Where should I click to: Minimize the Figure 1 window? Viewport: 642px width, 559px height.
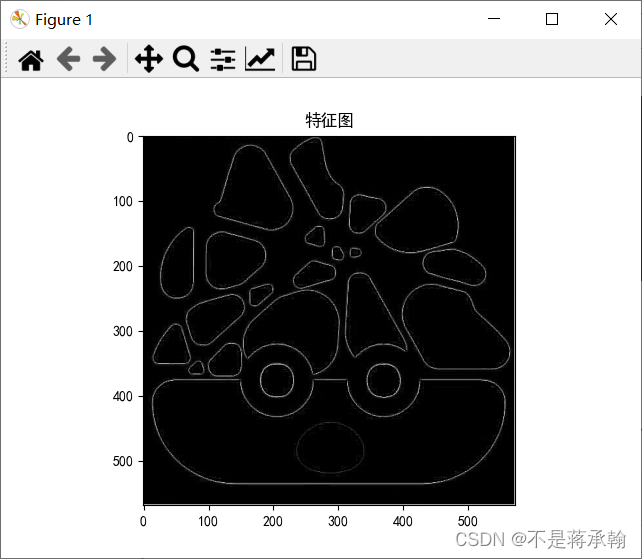click(x=494, y=19)
